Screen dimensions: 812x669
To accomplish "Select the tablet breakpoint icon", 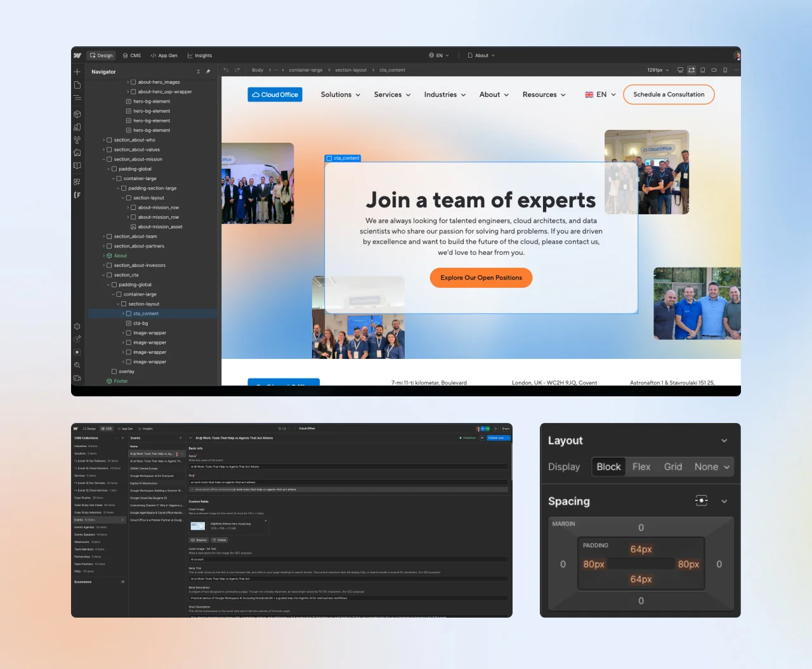I will [702, 70].
